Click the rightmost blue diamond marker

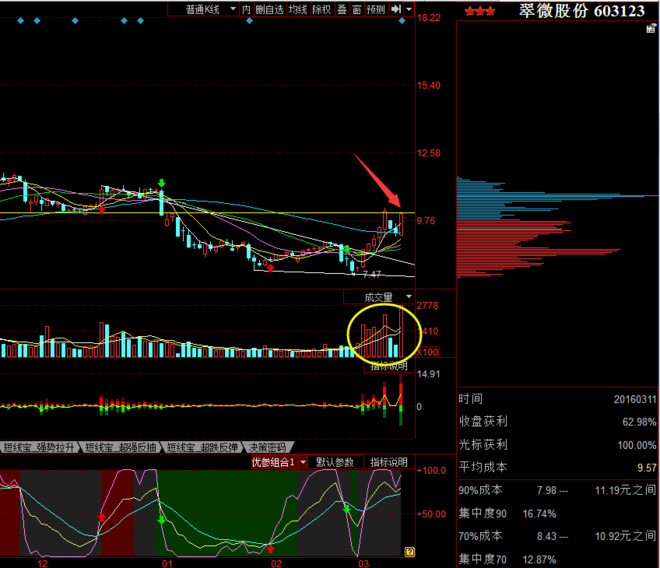(x=402, y=21)
